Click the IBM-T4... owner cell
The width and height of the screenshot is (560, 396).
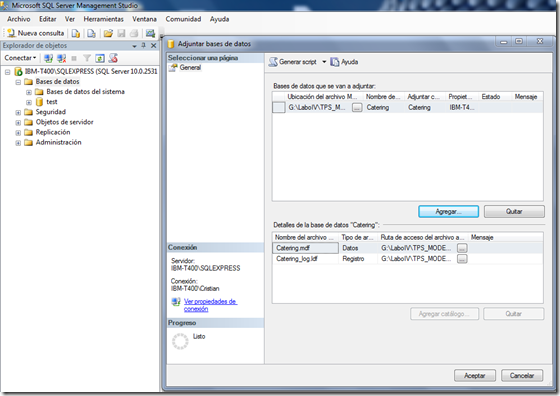(x=462, y=107)
